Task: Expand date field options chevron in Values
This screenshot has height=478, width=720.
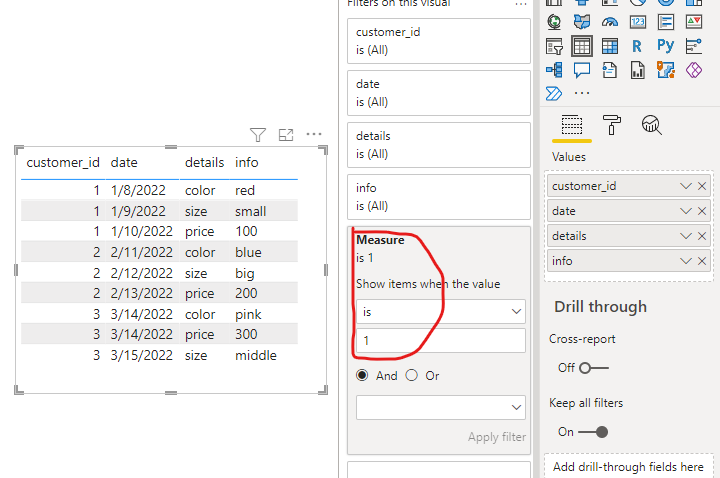Action: (686, 211)
